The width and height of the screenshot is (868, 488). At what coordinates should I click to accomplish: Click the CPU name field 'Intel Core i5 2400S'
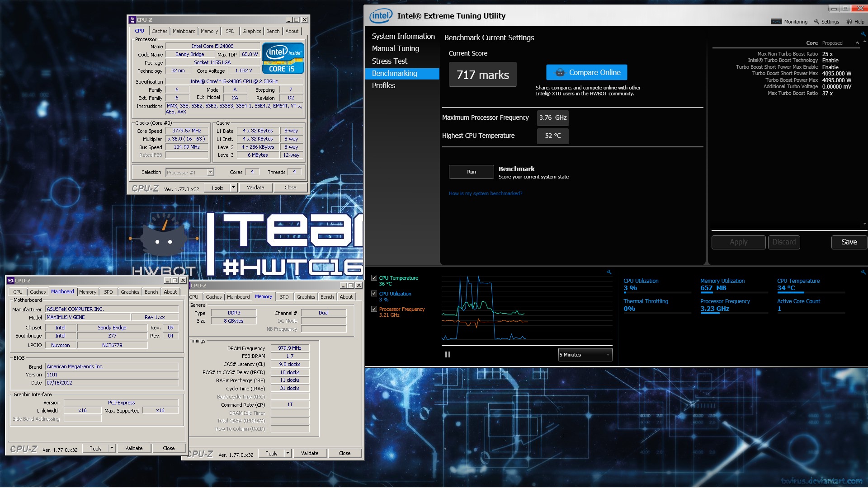pos(212,46)
